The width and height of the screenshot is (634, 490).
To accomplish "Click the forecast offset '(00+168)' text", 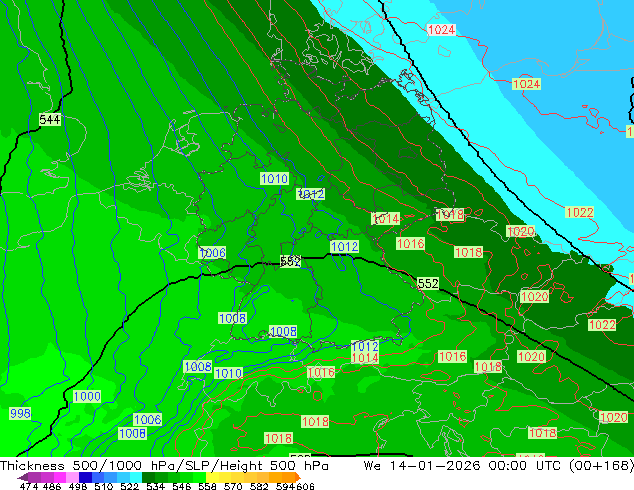I will point(601,466).
